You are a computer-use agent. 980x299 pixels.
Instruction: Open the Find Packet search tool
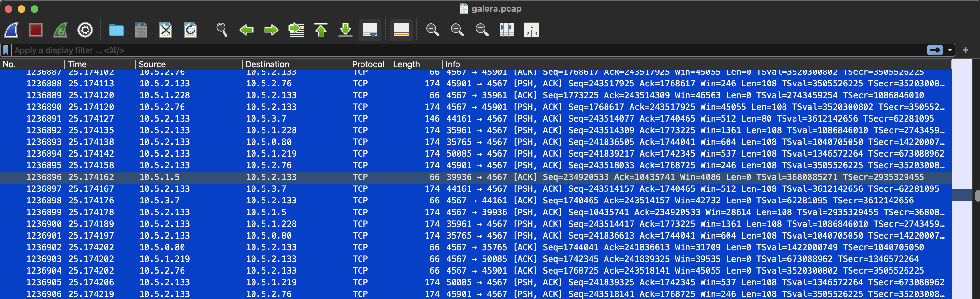point(222,31)
